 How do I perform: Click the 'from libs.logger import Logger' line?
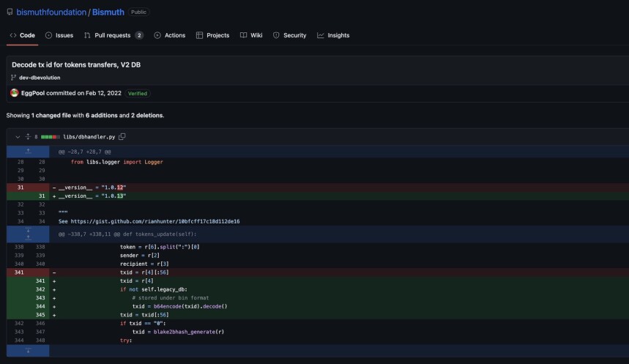[x=116, y=162]
